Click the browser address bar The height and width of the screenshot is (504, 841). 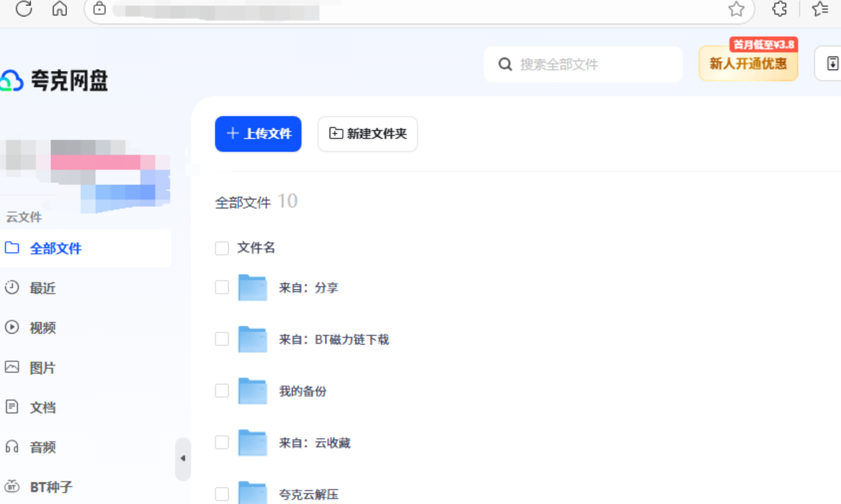(419, 9)
